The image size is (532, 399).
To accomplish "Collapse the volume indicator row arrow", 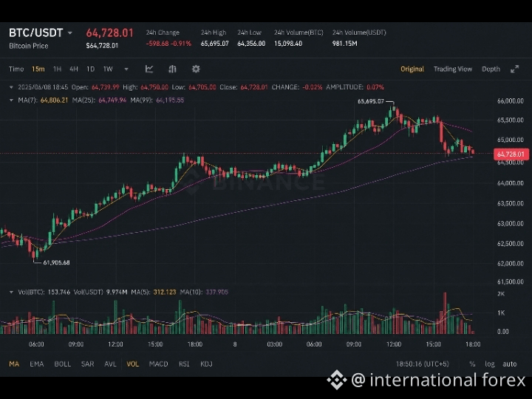I will coord(11,292).
